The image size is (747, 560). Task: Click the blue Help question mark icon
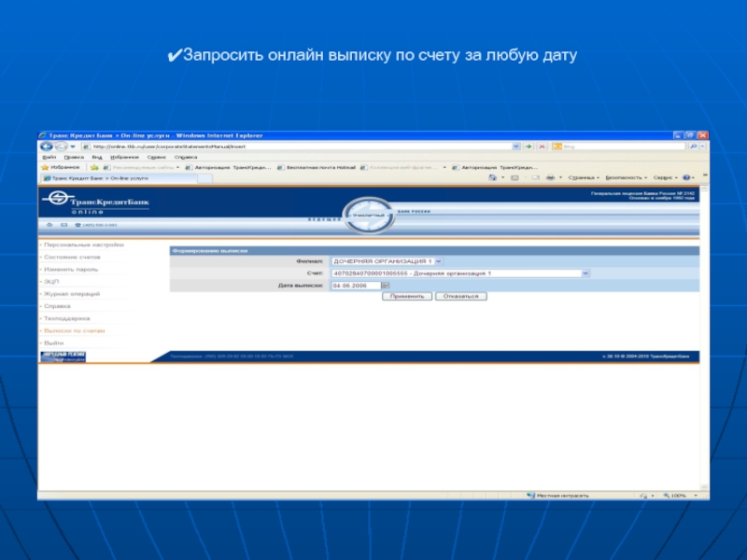coord(686,177)
